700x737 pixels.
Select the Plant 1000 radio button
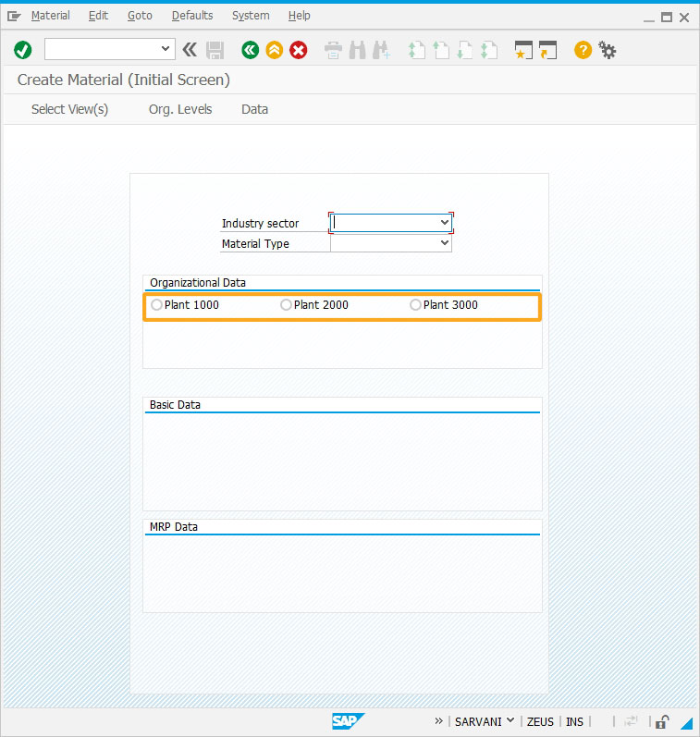156,305
